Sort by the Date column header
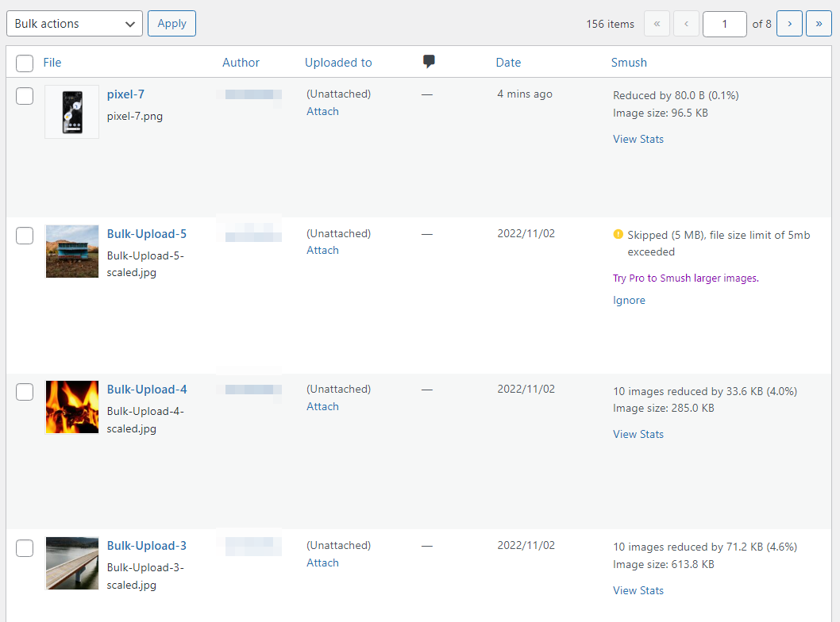The image size is (840, 622). (508, 63)
